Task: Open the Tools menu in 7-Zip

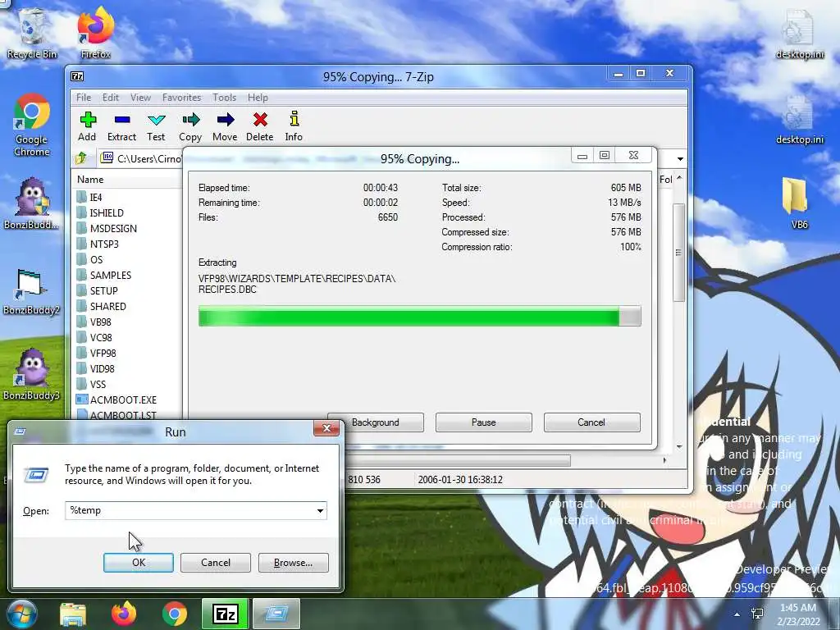Action: tap(225, 98)
